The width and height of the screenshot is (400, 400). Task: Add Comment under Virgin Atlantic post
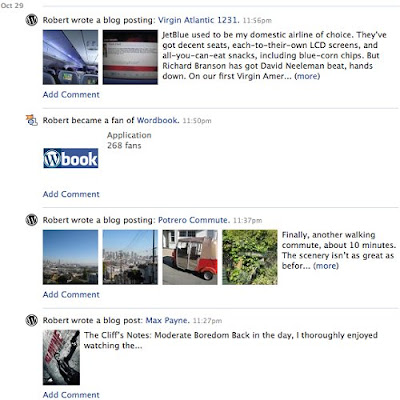[71, 95]
